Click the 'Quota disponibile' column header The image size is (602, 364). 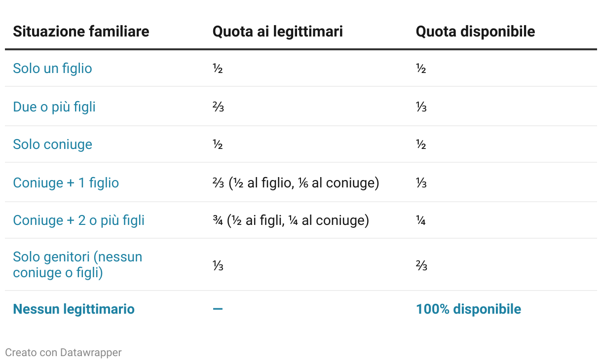pos(475,32)
